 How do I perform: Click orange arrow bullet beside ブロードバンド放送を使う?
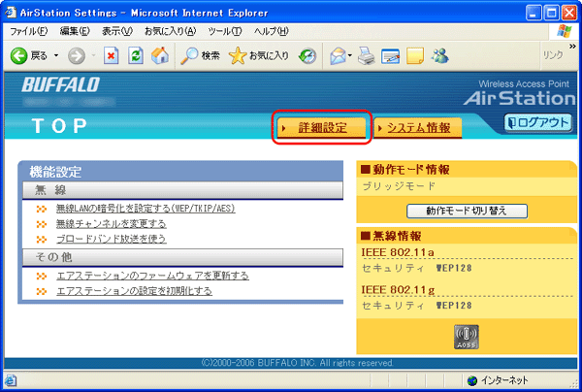41,240
